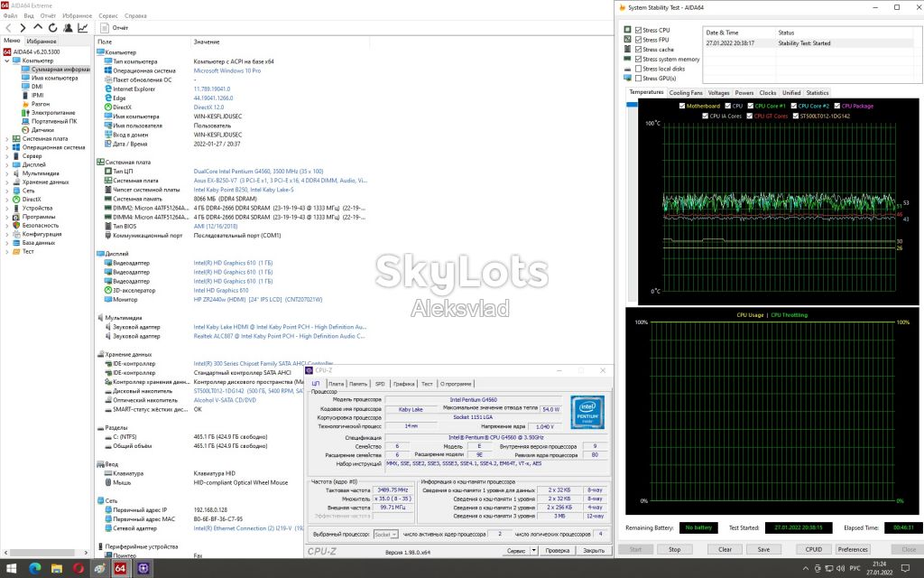Expand Системная плата tree node
Screen dimensions: 924x578
tap(7, 138)
